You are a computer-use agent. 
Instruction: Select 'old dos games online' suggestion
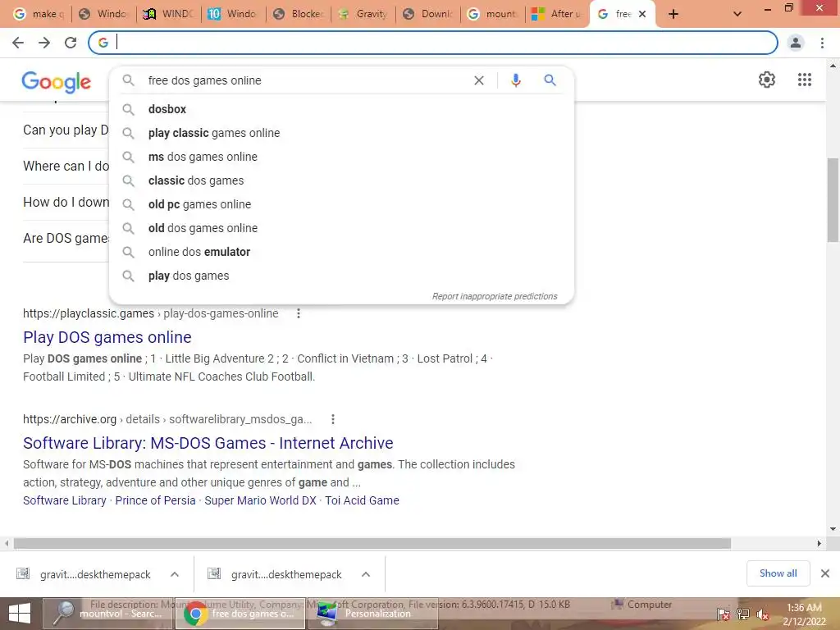[x=341, y=228]
